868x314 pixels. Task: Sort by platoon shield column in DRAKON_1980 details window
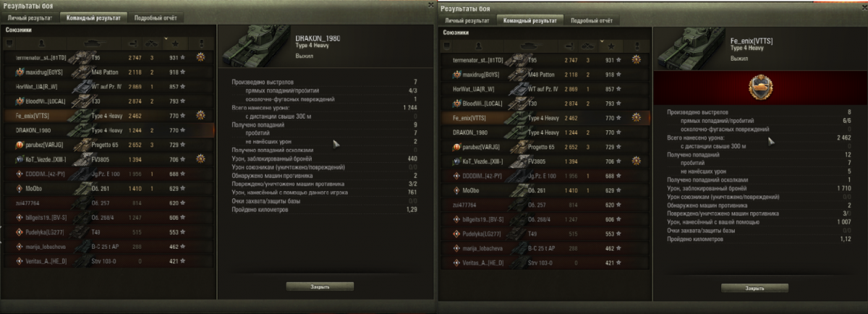coord(9,44)
